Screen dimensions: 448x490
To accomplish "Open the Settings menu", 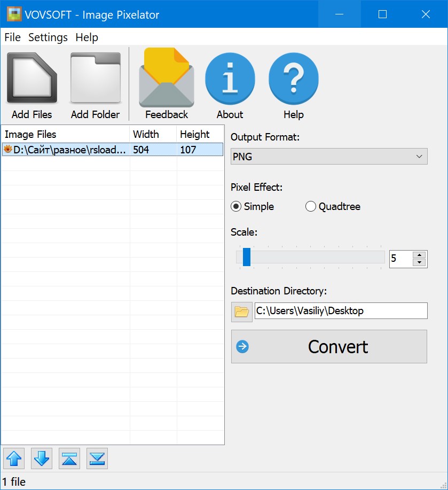I will tap(48, 37).
